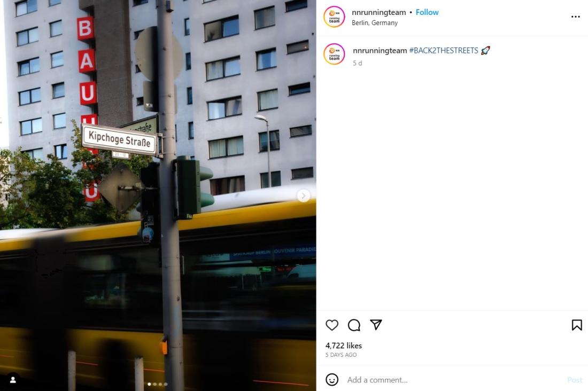The width and height of the screenshot is (588, 391).
Task: Show tagged people on the photo
Action: [13, 380]
